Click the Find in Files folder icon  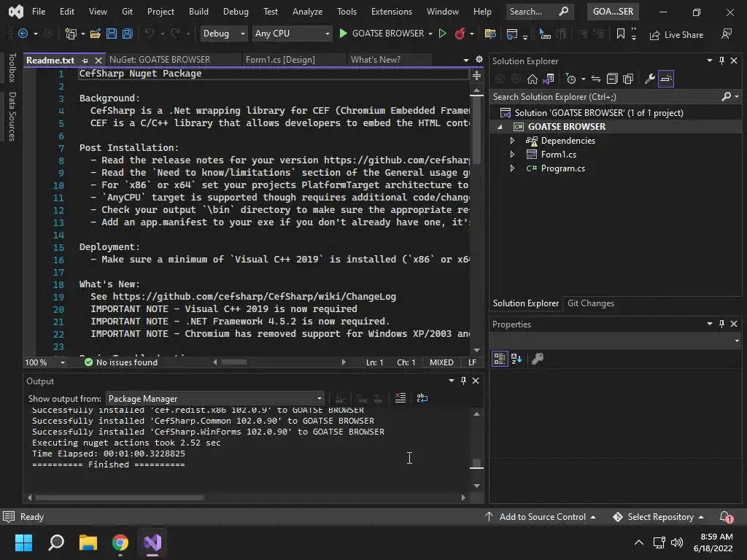tap(489, 34)
